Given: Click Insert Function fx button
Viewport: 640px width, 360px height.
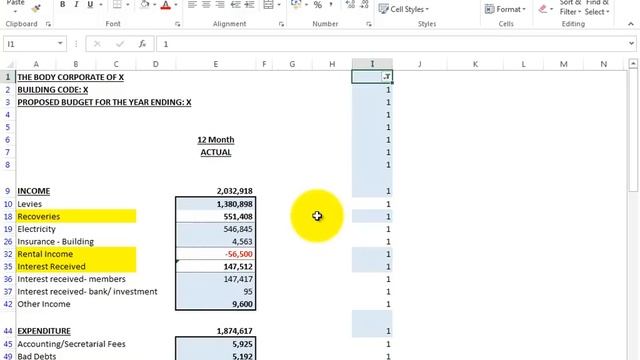Looking at the screenshot, I should click(x=142, y=44).
